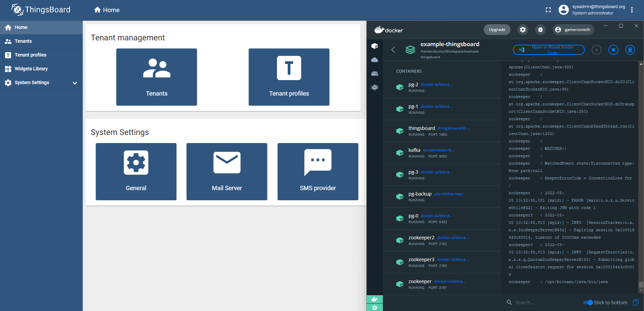Click the sysadmin user avatar icon

click(564, 10)
